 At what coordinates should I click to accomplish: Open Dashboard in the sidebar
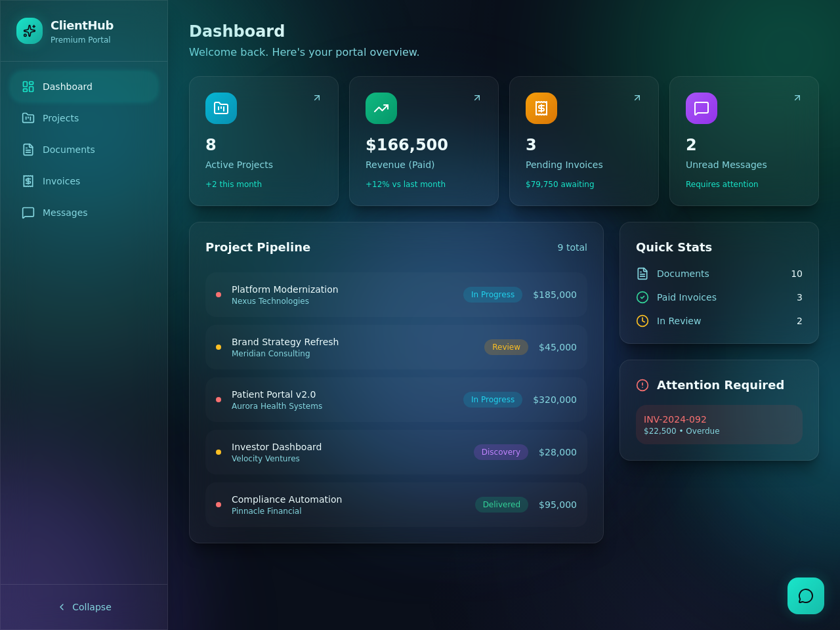pos(84,87)
